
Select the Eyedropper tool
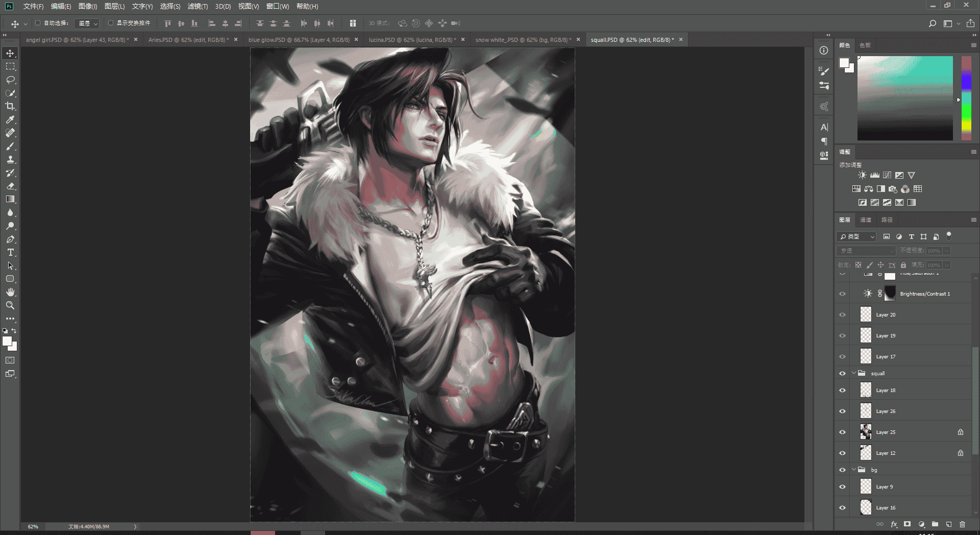click(10, 119)
